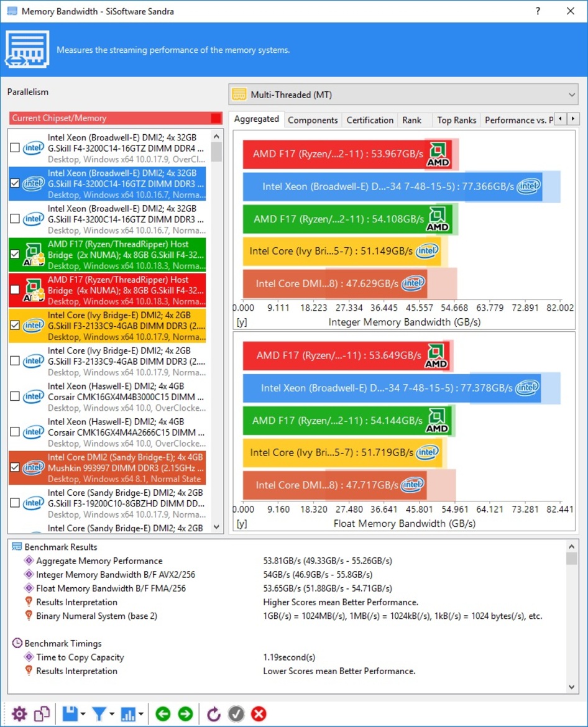Click the grey checkmark OK icon
The height and width of the screenshot is (727, 588).
(236, 713)
